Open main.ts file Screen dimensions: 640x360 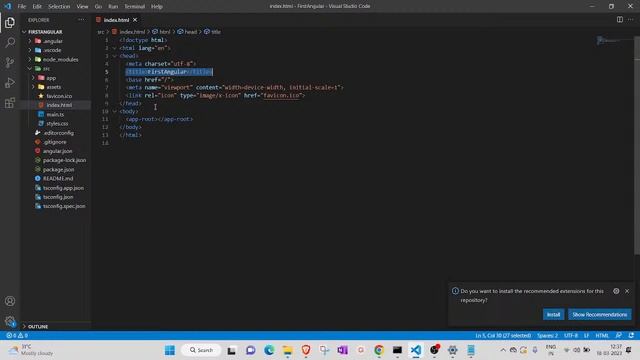point(55,114)
